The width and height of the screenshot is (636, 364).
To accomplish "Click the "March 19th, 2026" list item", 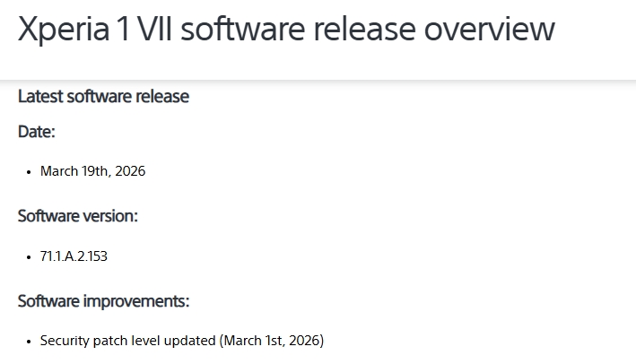I will tap(92, 170).
